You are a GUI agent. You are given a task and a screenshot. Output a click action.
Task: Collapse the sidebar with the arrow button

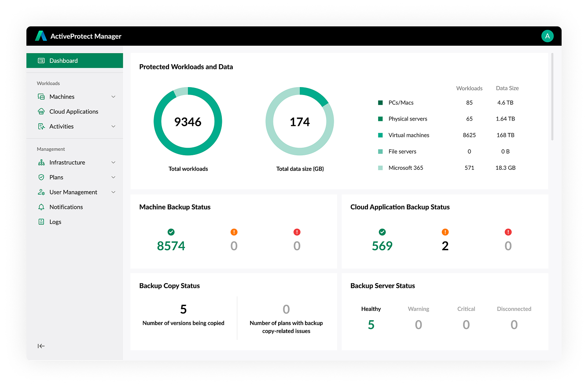pyautogui.click(x=41, y=346)
